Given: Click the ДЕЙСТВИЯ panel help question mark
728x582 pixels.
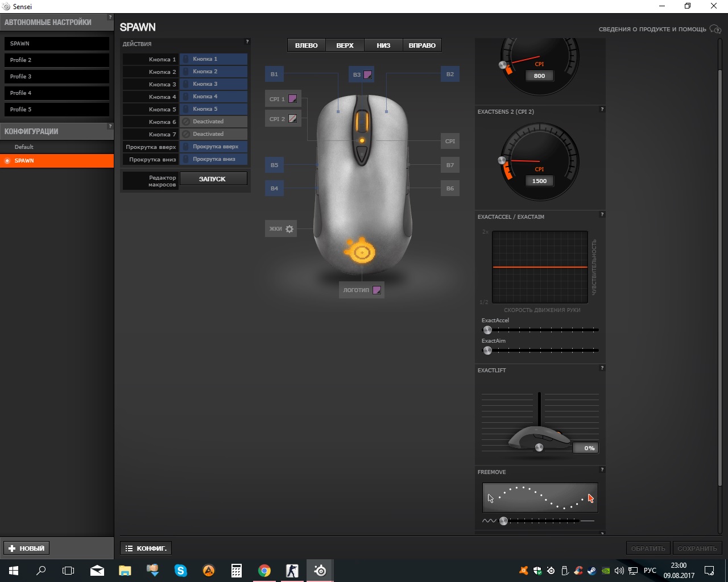Looking at the screenshot, I should pos(247,41).
